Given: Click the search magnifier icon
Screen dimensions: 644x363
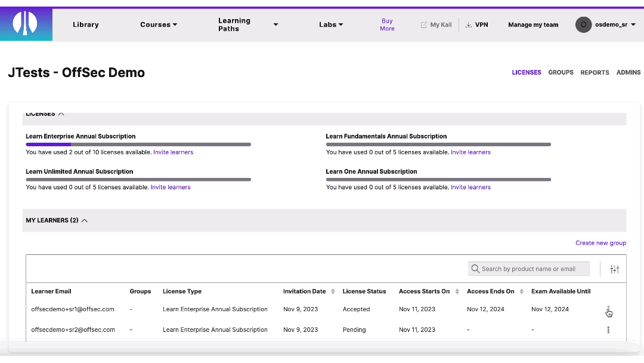Looking at the screenshot, I should [x=475, y=269].
